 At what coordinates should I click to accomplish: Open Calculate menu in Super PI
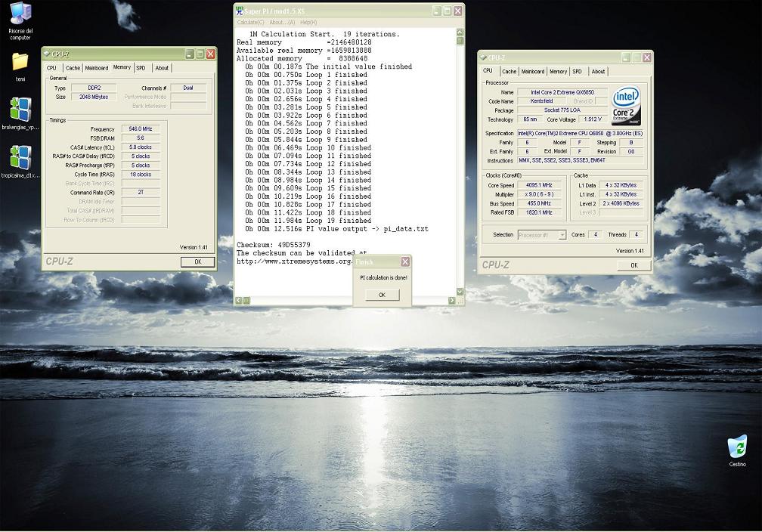click(251, 23)
